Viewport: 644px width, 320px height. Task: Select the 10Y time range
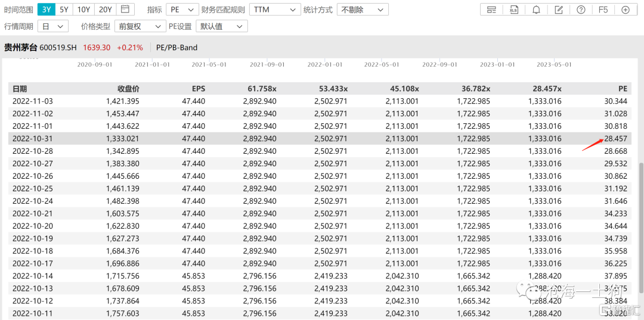[84, 9]
